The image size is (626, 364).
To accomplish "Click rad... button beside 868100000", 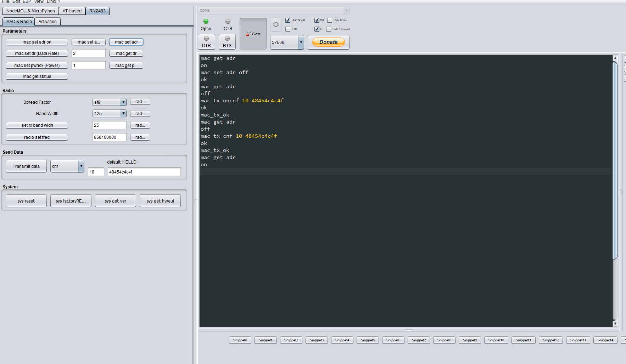I will [x=140, y=137].
